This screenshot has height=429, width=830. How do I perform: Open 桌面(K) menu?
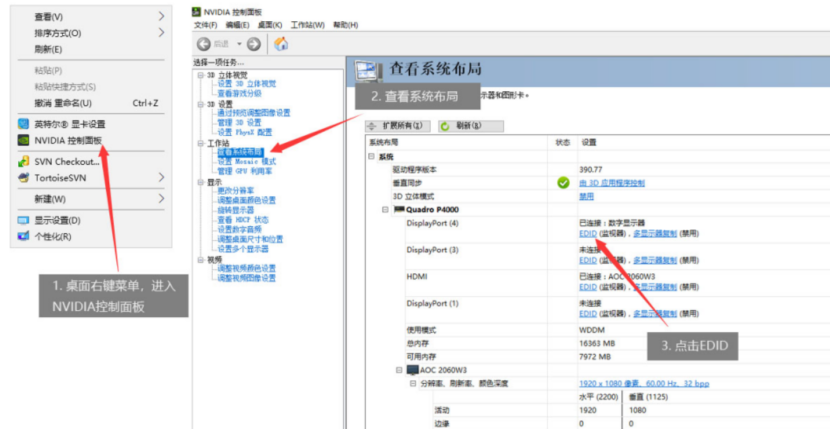click(x=270, y=25)
